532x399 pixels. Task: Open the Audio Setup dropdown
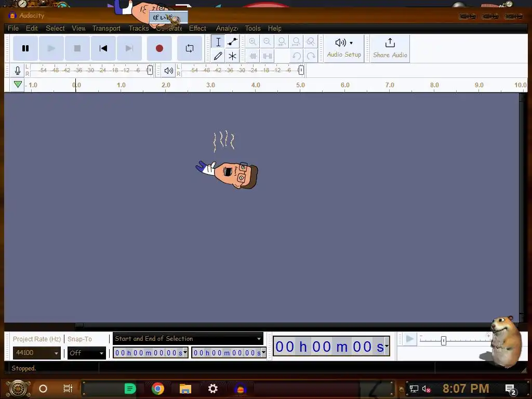(x=344, y=48)
